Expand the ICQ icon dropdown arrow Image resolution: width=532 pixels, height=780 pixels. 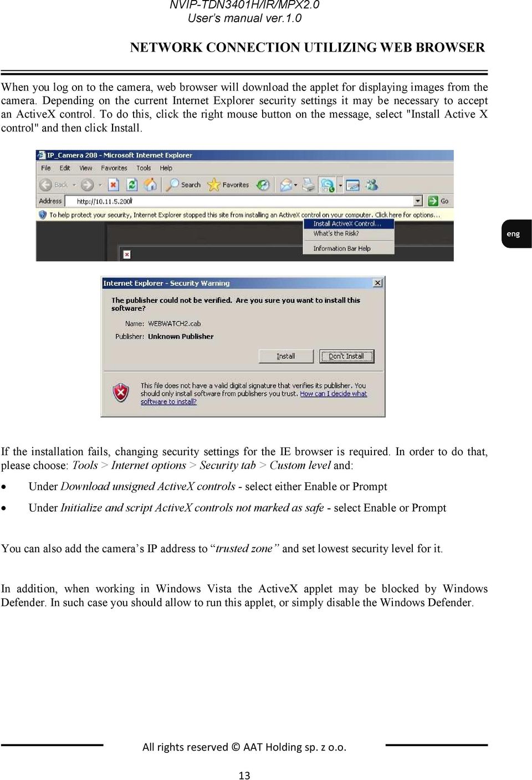[x=340, y=185]
